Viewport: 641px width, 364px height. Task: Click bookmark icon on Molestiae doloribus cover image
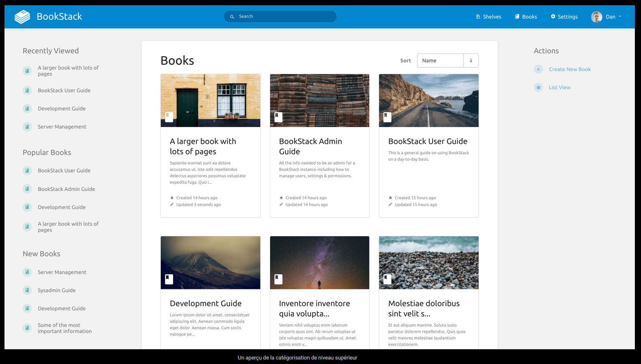(x=387, y=279)
